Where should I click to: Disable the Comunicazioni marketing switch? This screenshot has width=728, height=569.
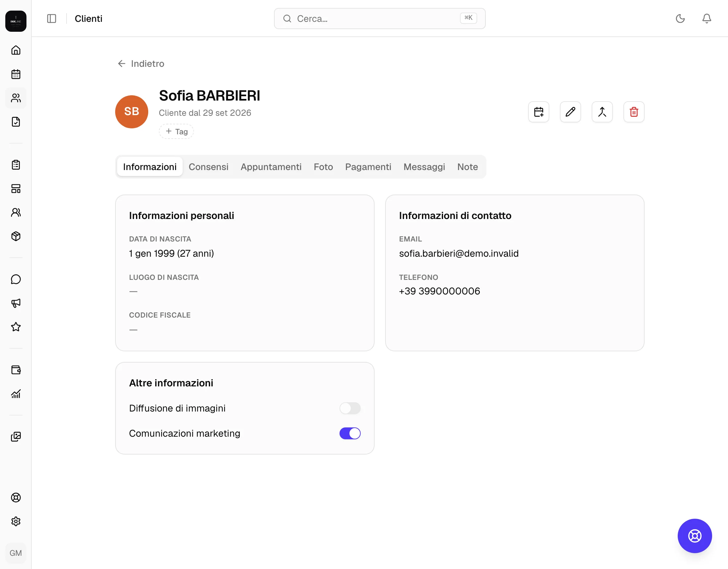(350, 433)
